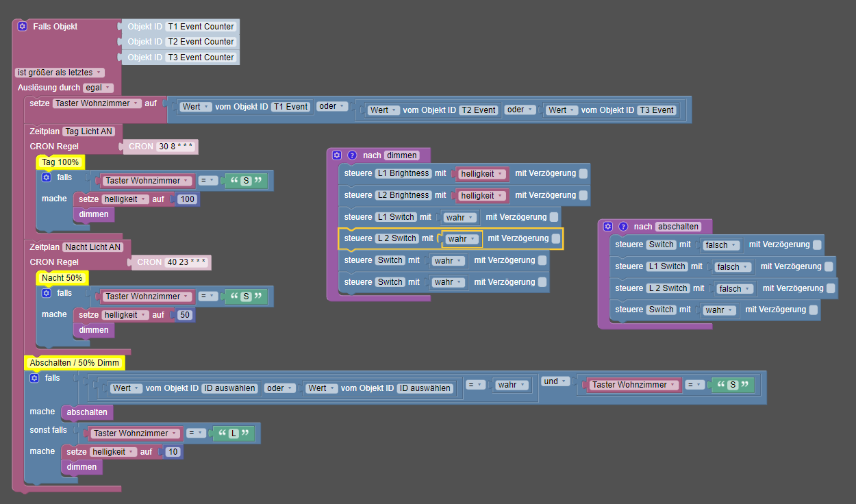Tick delay checkbox on abschalten Switch wahr row
Image resolution: width=856 pixels, height=504 pixels.
coord(814,310)
